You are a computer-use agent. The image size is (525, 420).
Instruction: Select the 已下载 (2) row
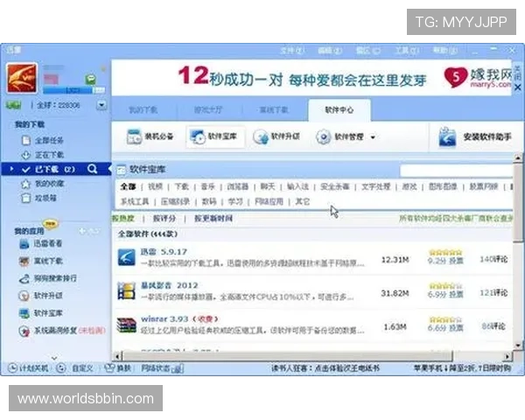[x=56, y=169]
